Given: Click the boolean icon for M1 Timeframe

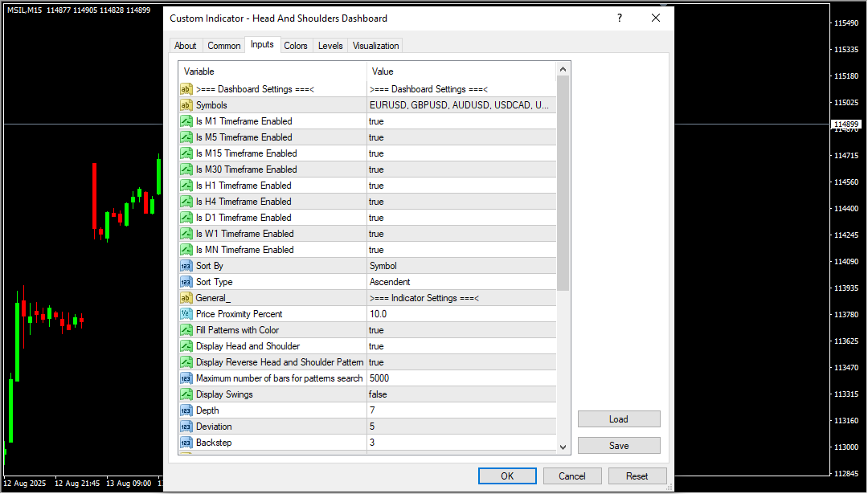Looking at the screenshot, I should 186,121.
